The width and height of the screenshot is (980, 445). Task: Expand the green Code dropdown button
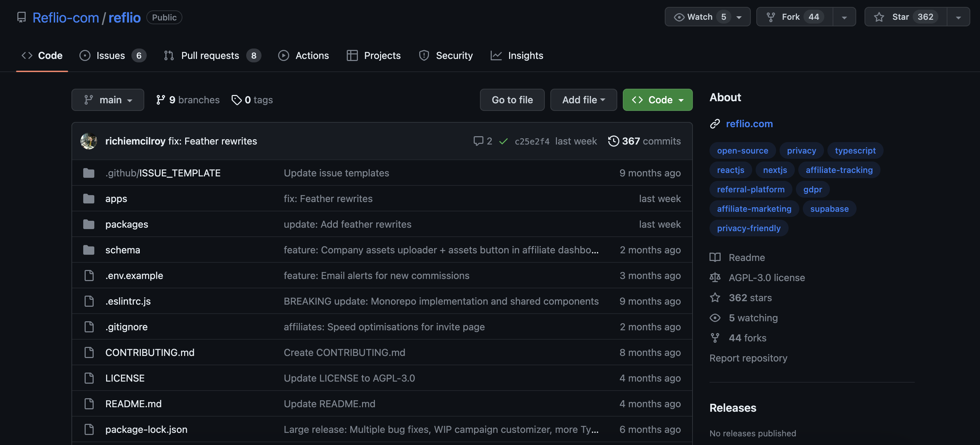click(x=657, y=100)
